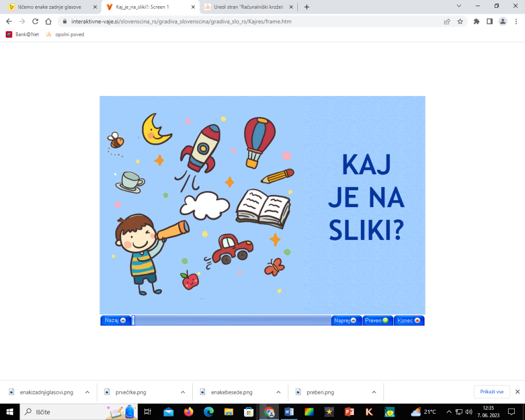Image resolution: width=525 pixels, height=420 pixels.
Task: Expand options for prvečrke.png download
Action: coord(183,392)
